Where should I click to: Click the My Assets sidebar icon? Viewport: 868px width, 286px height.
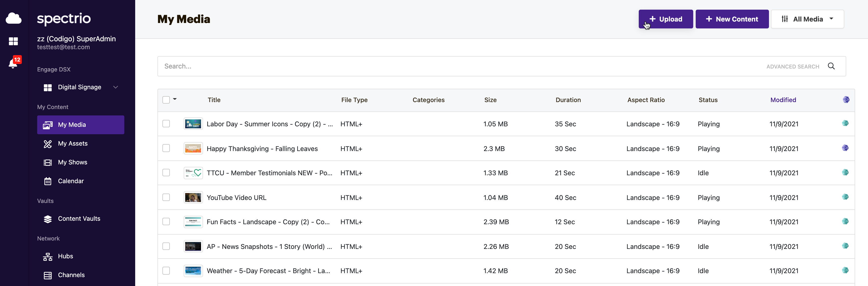48,143
